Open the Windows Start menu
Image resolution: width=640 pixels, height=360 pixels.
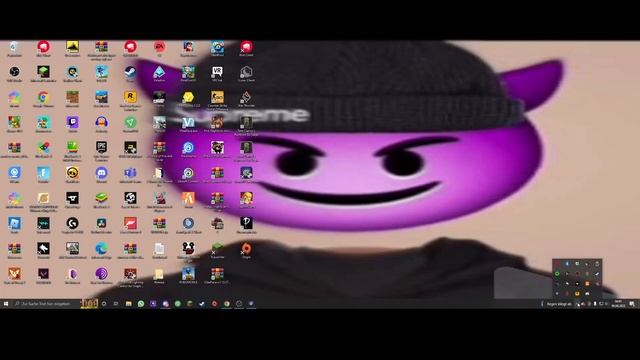(6, 304)
